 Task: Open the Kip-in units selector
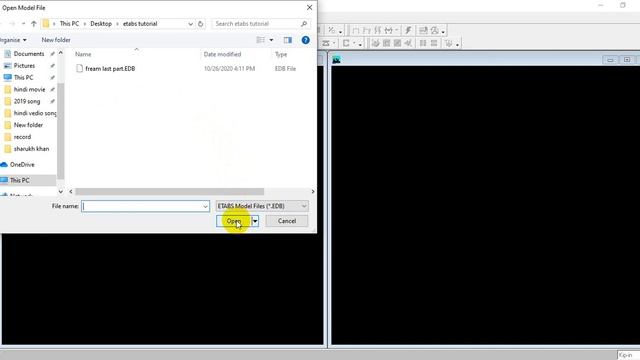click(x=628, y=355)
